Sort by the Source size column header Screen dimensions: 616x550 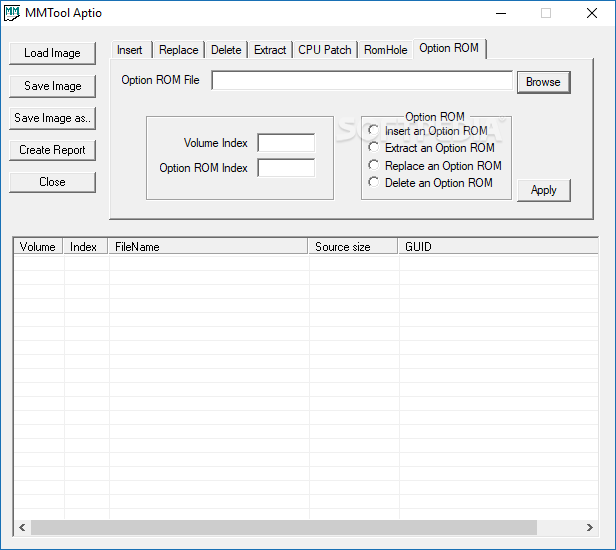[353, 247]
